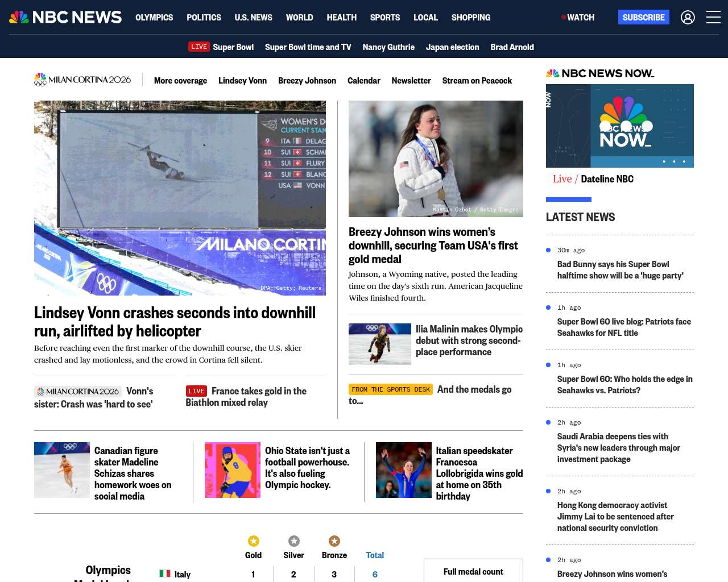Select the Health navigation item
Viewport: 728px width, 582px height.
pos(341,18)
